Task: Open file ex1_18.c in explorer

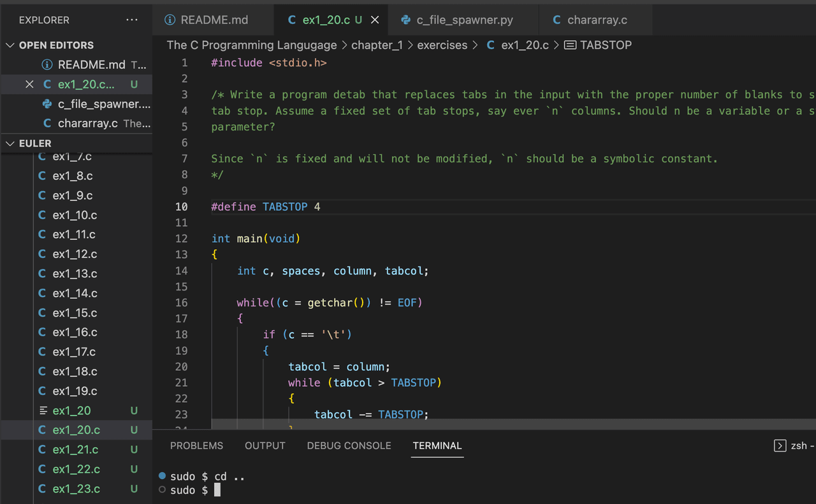Action: 75,371
